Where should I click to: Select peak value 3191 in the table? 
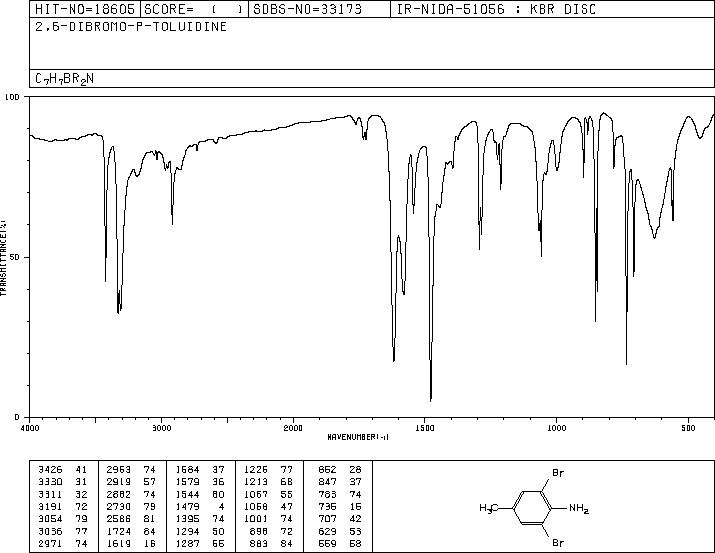[x=50, y=506]
